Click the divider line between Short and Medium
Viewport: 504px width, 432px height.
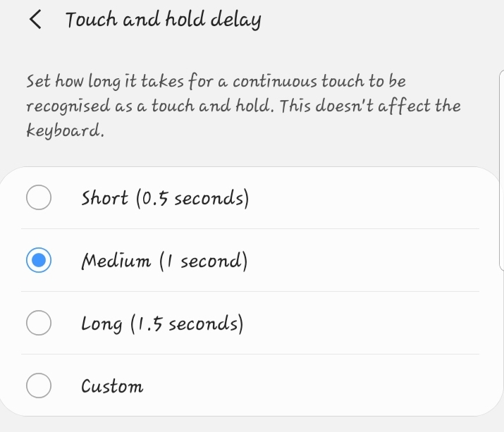click(250, 229)
